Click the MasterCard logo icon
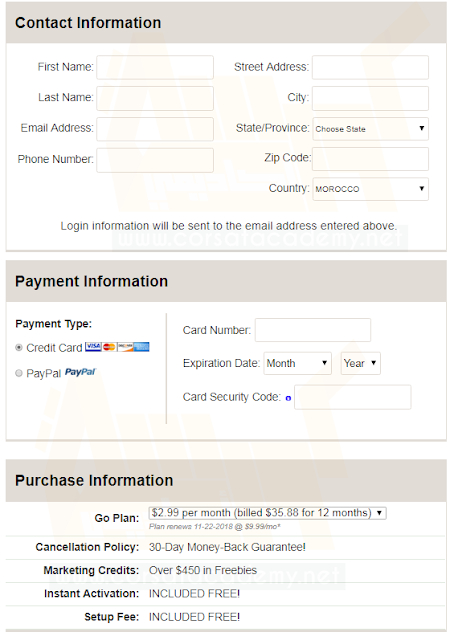 (109, 347)
